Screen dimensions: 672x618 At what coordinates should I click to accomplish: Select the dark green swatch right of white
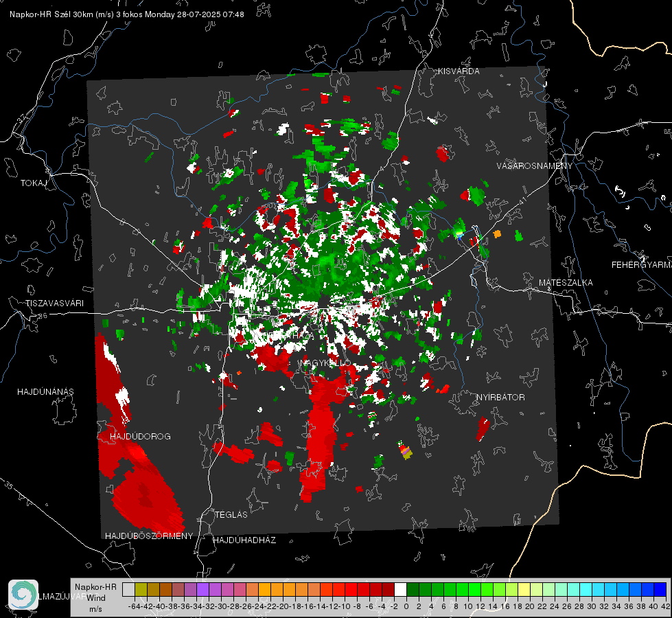[x=413, y=589]
